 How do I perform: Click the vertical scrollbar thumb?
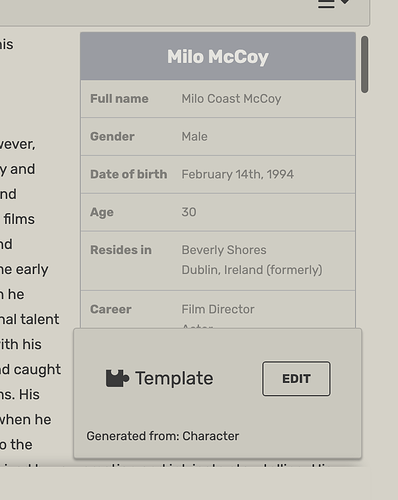(365, 64)
